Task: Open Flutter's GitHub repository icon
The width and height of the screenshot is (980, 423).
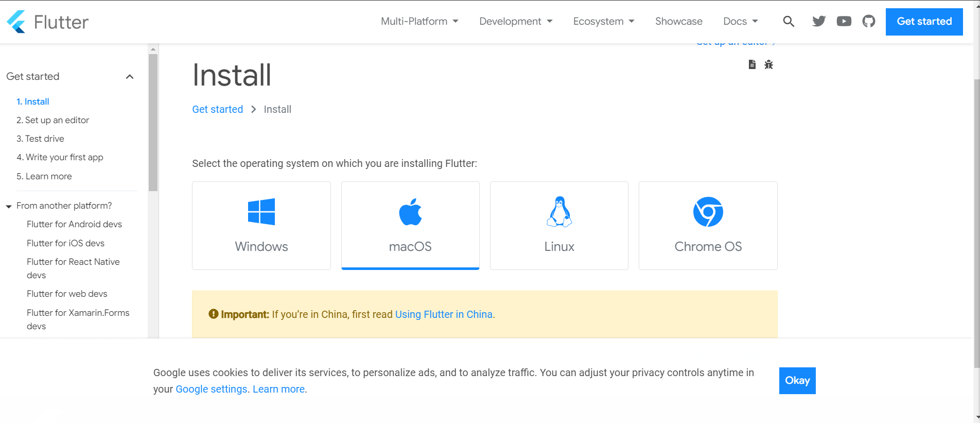Action: click(x=869, y=21)
